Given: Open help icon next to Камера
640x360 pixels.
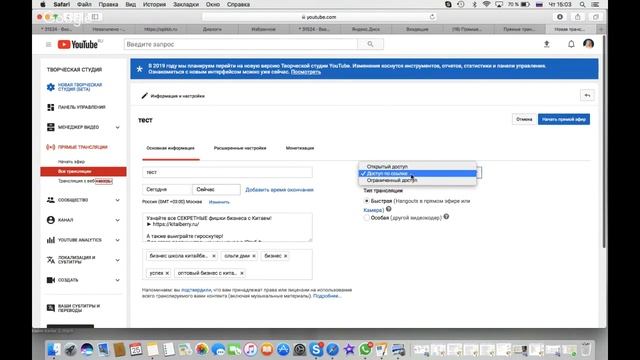Looking at the screenshot, I should pyautogui.click(x=389, y=209).
